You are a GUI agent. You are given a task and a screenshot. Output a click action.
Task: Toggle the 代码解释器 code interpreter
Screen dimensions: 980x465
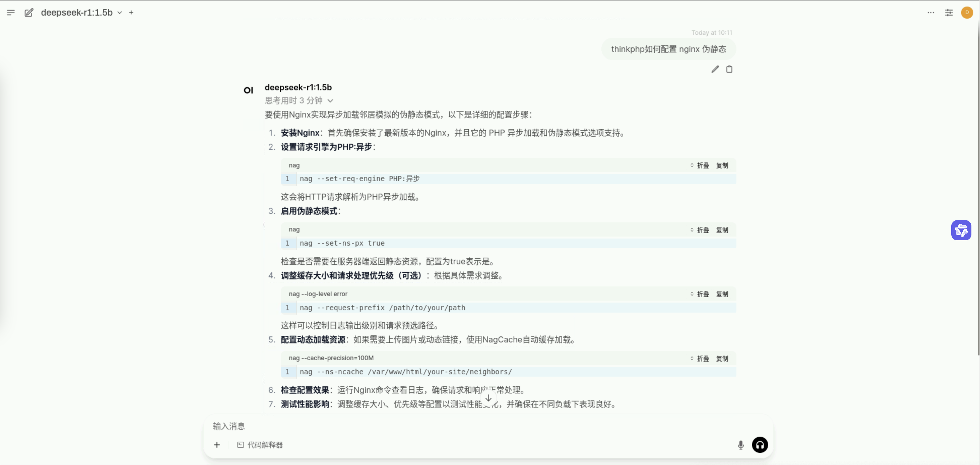pos(260,445)
